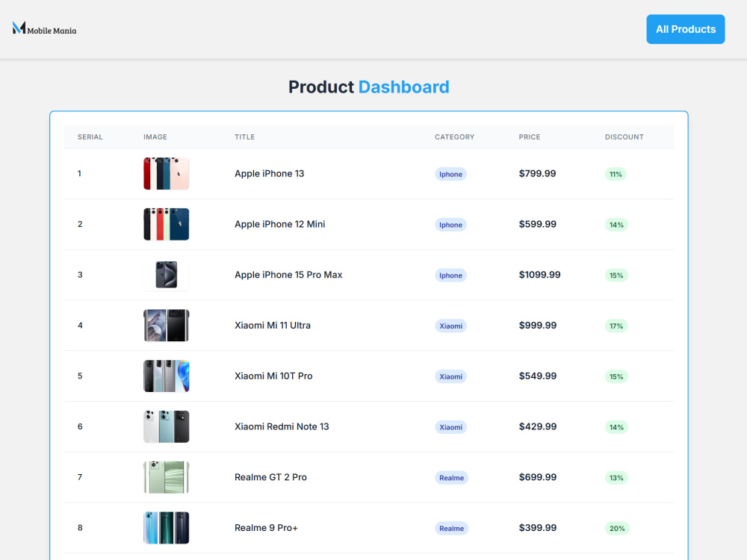This screenshot has width=747, height=560.
Task: Select the title Realme 9 Pro+
Action: (x=266, y=528)
